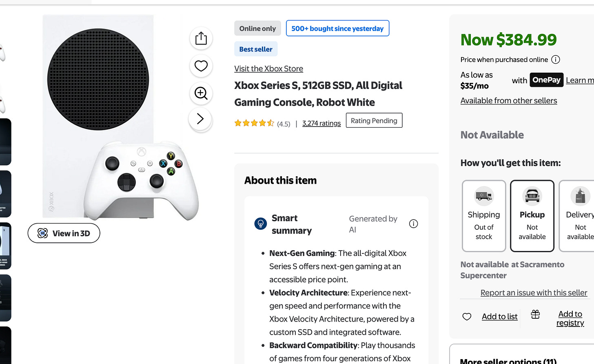Click the Delivery bag icon

[580, 195]
